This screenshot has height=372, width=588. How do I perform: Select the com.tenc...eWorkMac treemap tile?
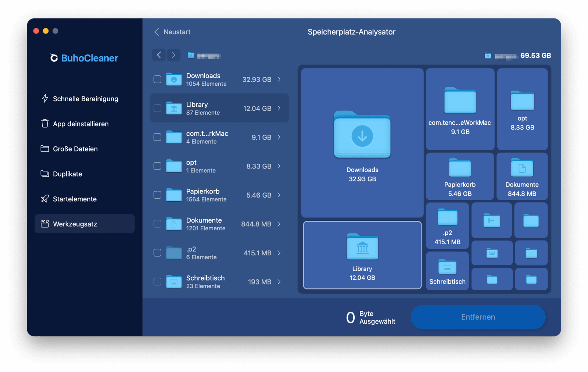[460, 109]
